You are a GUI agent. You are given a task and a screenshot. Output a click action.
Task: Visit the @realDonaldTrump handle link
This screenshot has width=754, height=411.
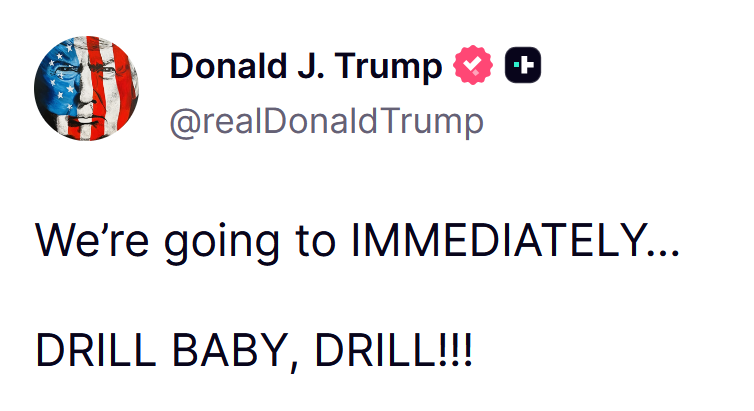326,122
